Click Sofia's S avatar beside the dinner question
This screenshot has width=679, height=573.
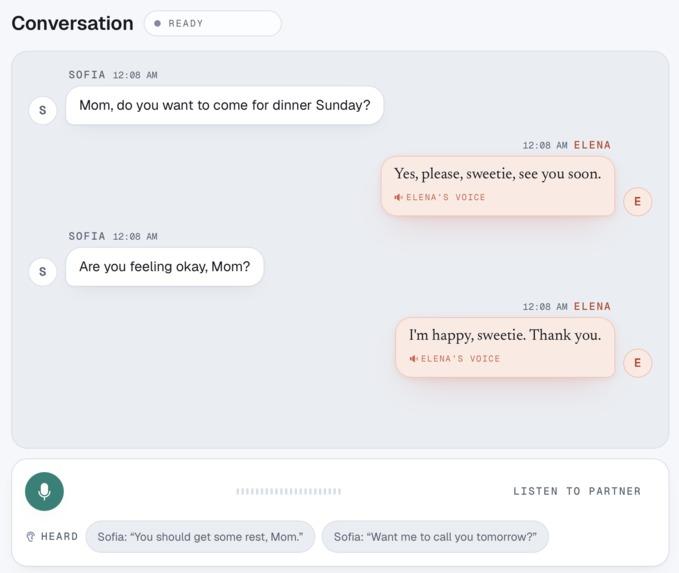coord(42,110)
